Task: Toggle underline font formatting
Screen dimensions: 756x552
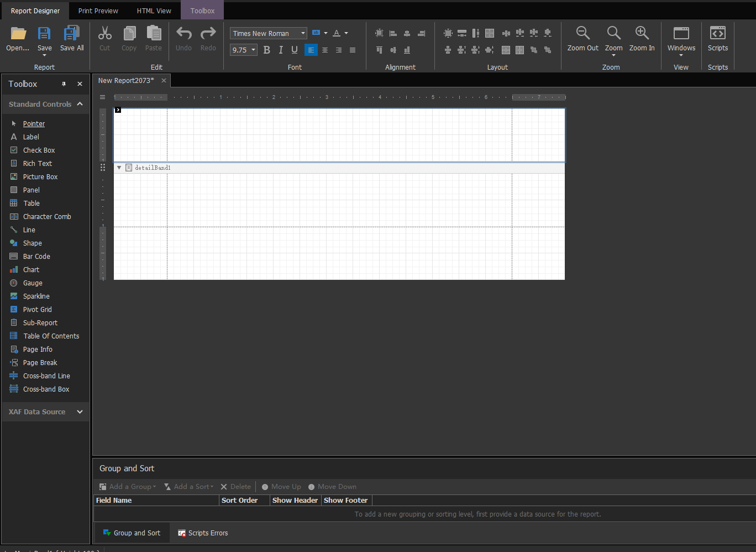Action: coord(295,50)
